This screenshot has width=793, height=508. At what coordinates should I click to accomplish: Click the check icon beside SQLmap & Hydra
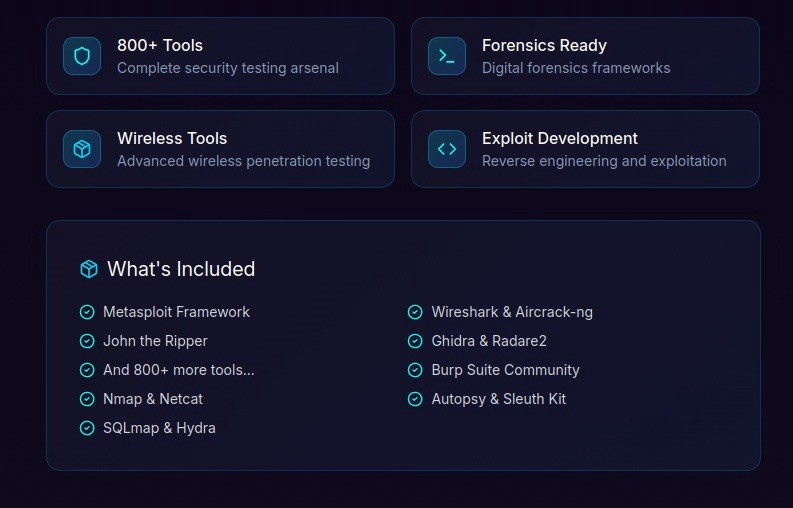[87, 428]
